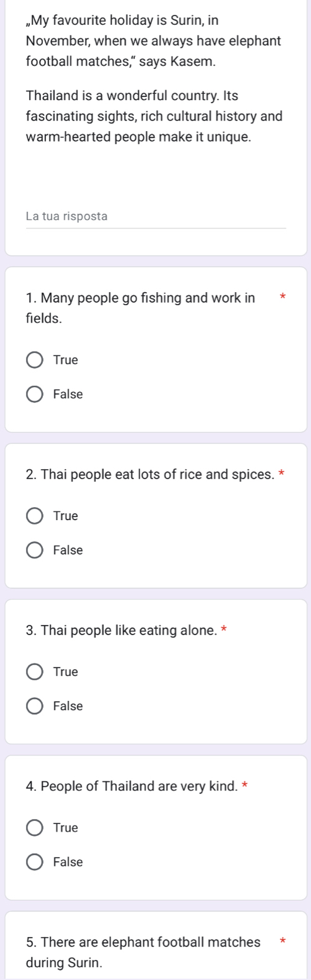Click question 5 text about elephant football

click(144, 953)
